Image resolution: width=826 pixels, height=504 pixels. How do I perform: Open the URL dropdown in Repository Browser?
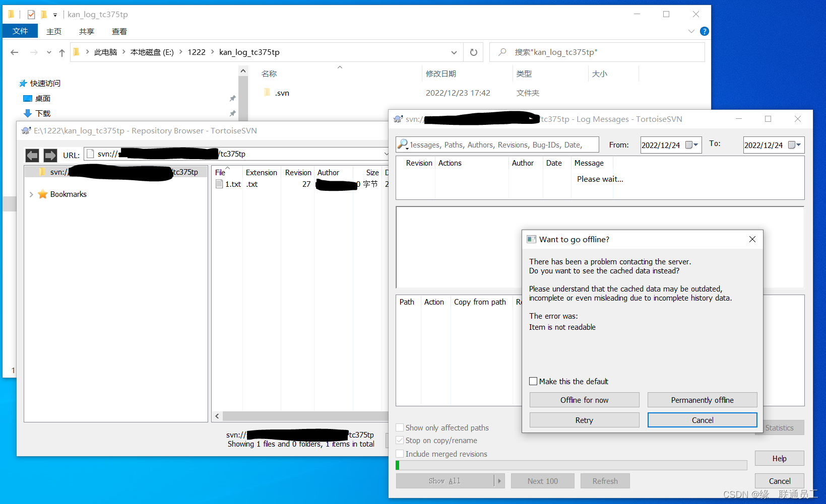[x=386, y=154]
